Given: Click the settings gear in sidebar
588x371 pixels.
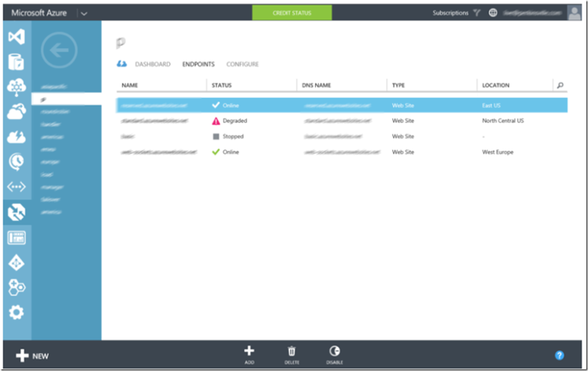Looking at the screenshot, I should tap(16, 312).
